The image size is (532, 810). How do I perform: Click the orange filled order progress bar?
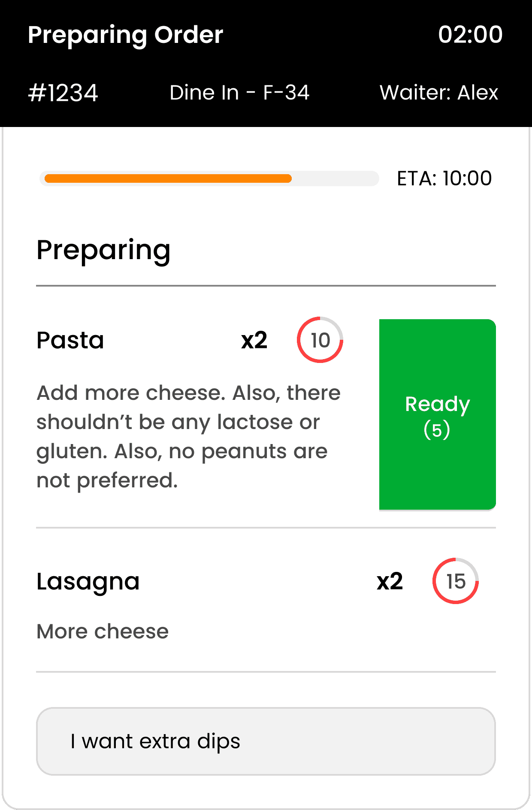168,178
